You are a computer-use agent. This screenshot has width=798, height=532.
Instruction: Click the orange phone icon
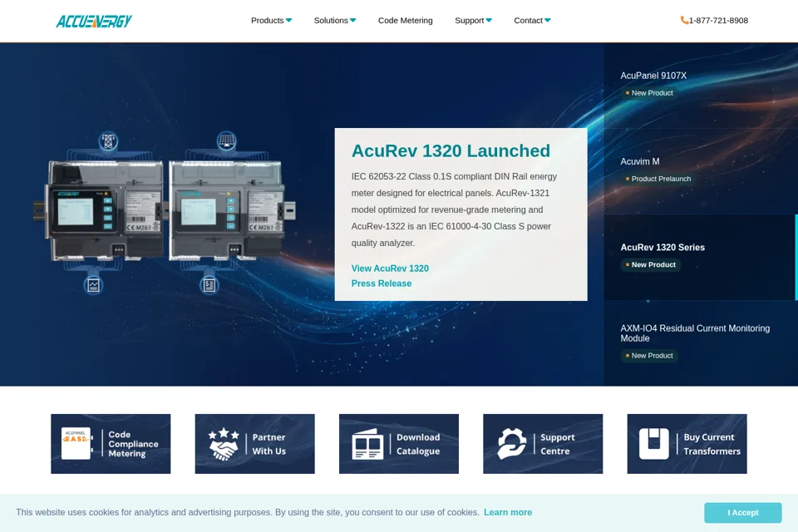pyautogui.click(x=684, y=20)
